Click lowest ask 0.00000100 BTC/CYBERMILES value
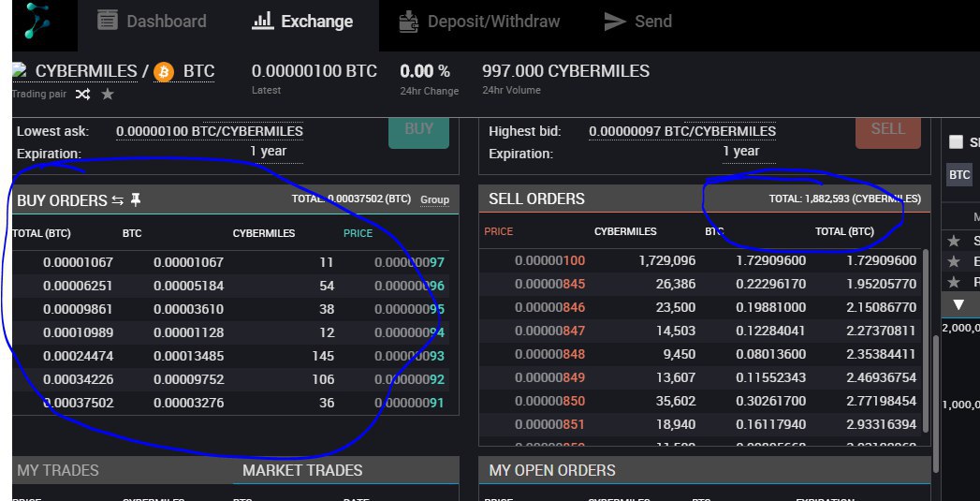The height and width of the screenshot is (501, 980). pyautogui.click(x=210, y=131)
